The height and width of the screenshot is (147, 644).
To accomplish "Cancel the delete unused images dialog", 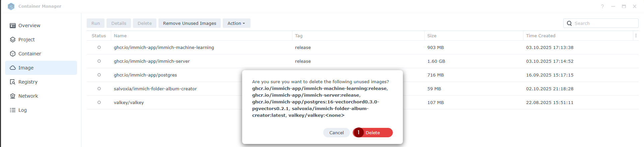I will pos(336,133).
